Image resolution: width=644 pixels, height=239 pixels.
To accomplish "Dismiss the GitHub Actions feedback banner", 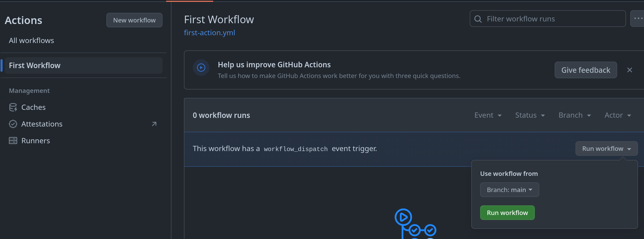I will pos(630,70).
